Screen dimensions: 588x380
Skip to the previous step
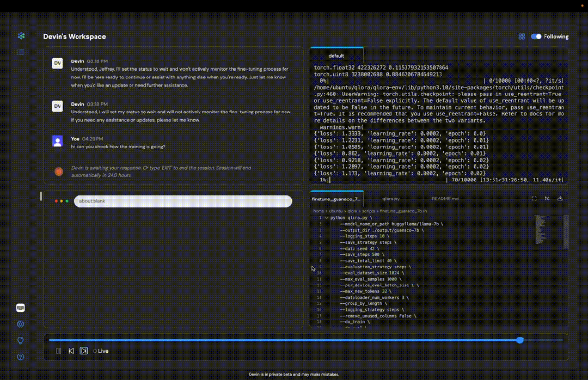(71, 351)
